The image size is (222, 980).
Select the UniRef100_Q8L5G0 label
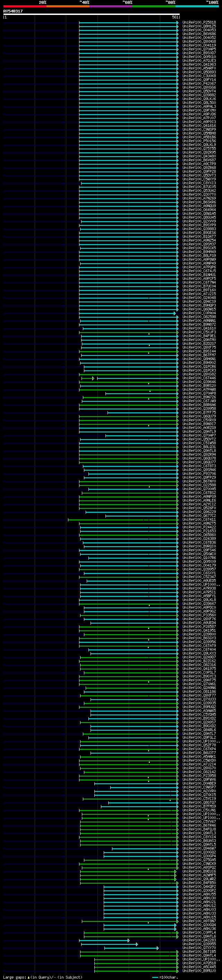point(199,103)
